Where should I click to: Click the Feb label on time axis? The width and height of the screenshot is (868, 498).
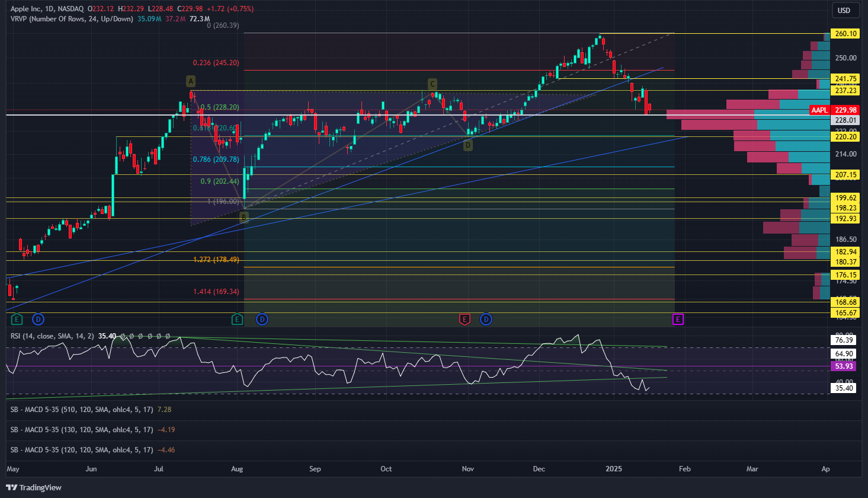(x=685, y=469)
